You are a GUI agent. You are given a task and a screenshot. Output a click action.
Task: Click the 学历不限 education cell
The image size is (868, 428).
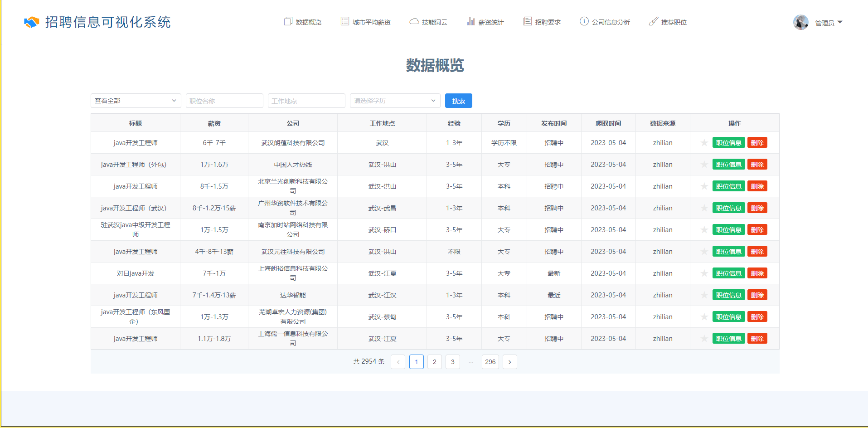[x=504, y=143]
